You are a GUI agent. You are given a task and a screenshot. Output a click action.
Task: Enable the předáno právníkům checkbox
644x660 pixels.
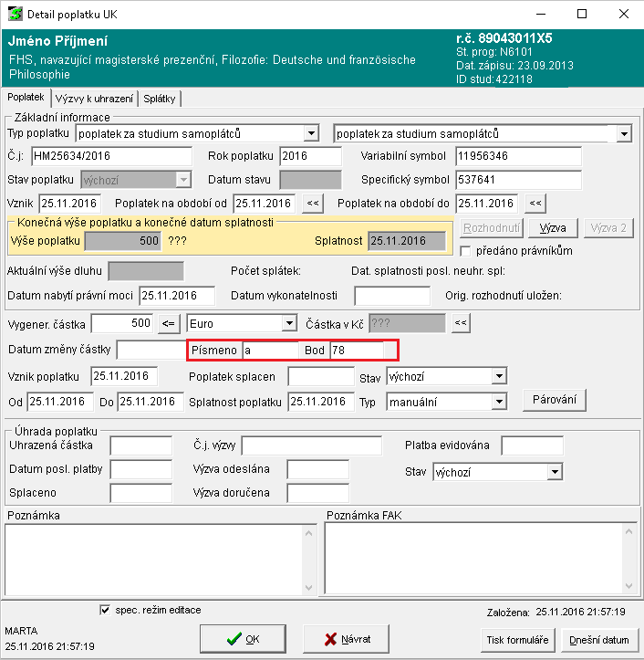pyautogui.click(x=466, y=251)
